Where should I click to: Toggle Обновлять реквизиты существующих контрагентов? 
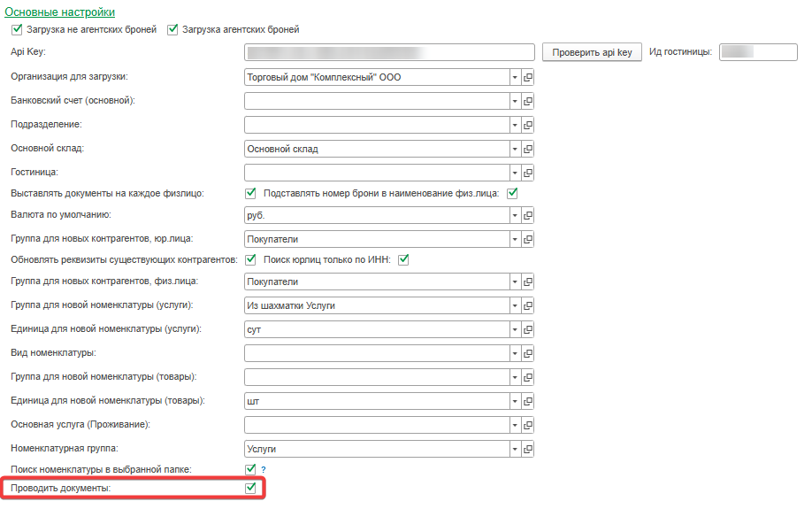click(x=250, y=259)
